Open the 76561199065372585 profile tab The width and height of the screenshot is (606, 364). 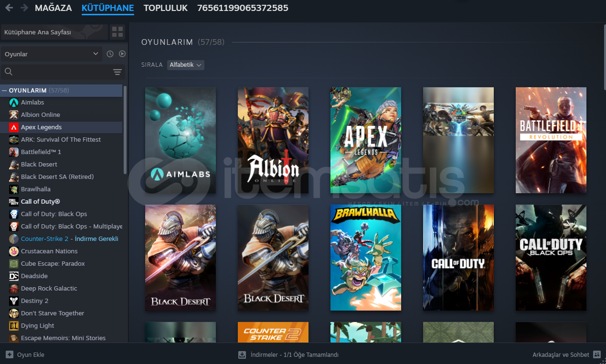[243, 8]
